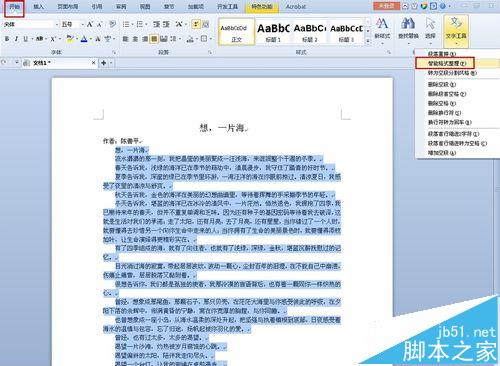This screenshot has width=500, height=366.
Task: Click the Clear Formatting eraser icon
Action: (x=113, y=24)
